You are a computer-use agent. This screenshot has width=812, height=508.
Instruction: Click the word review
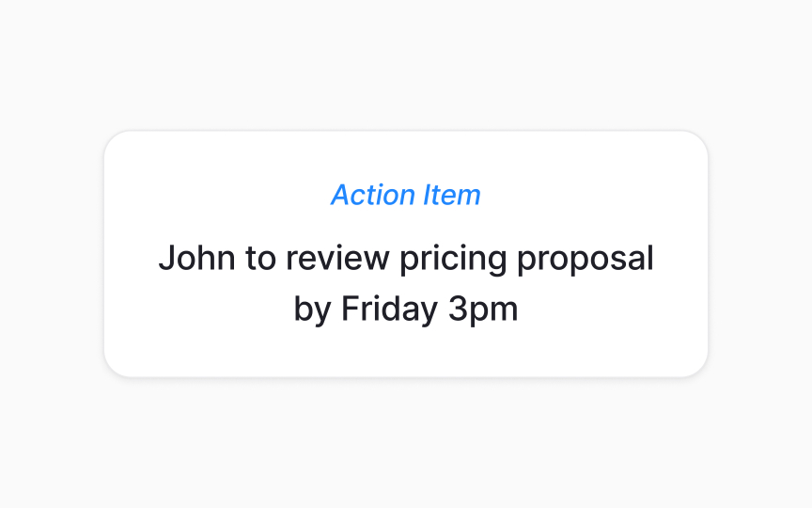[x=337, y=258]
